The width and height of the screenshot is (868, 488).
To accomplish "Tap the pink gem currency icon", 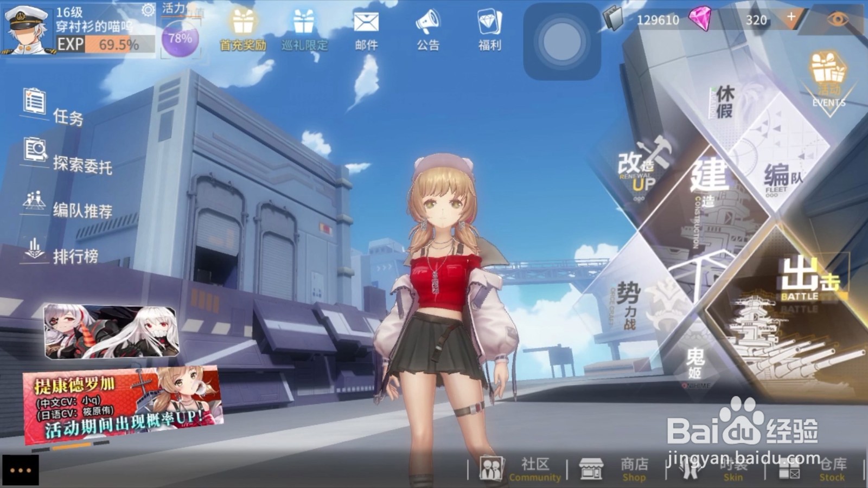I will click(x=700, y=18).
